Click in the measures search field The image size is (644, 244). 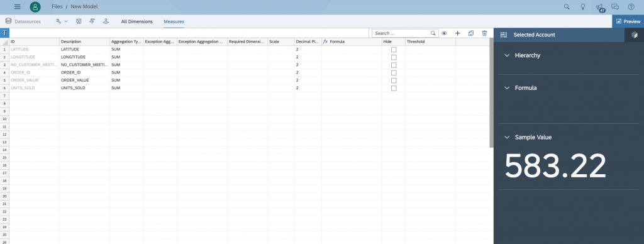point(402,33)
